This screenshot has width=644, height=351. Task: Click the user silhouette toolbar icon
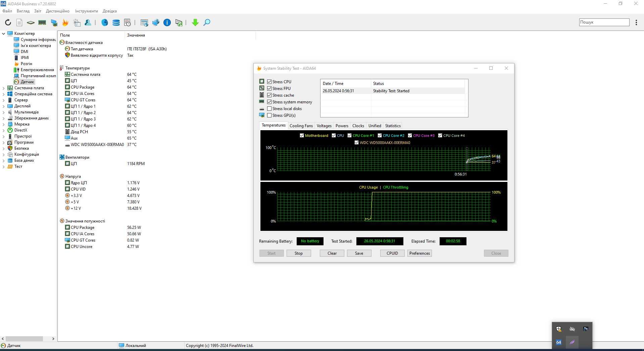tap(88, 22)
